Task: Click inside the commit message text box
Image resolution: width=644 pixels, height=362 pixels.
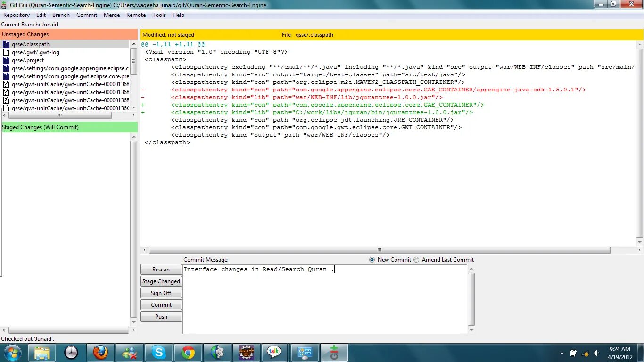Action: pyautogui.click(x=325, y=299)
